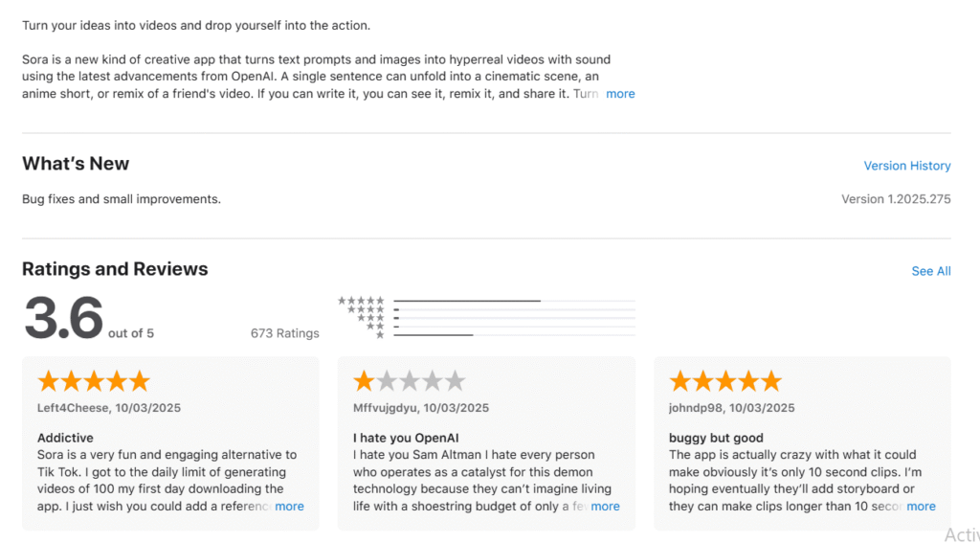
Task: Click the Version 1.2025.275 label
Action: (x=895, y=199)
